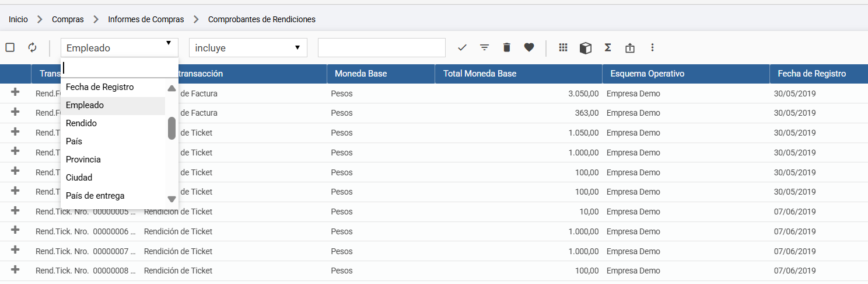Expand the Rend.Tick. Nro. 00000008 row
868x284 pixels.
[15, 270]
